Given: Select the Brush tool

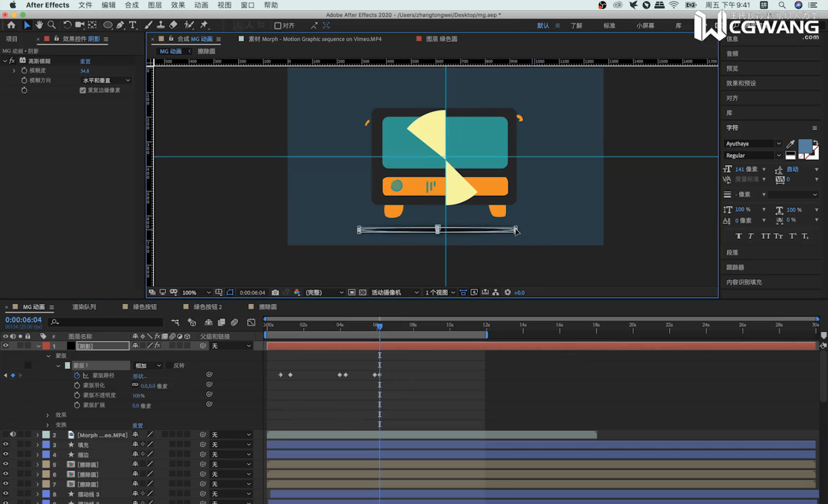Looking at the screenshot, I should pos(148,25).
